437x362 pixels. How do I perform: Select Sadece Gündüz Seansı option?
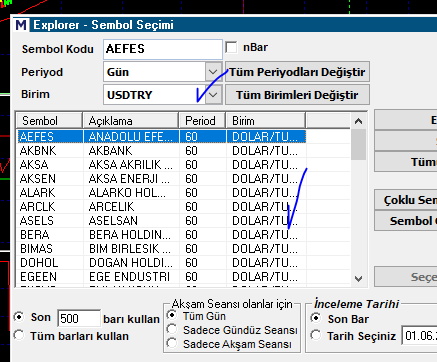[172, 329]
